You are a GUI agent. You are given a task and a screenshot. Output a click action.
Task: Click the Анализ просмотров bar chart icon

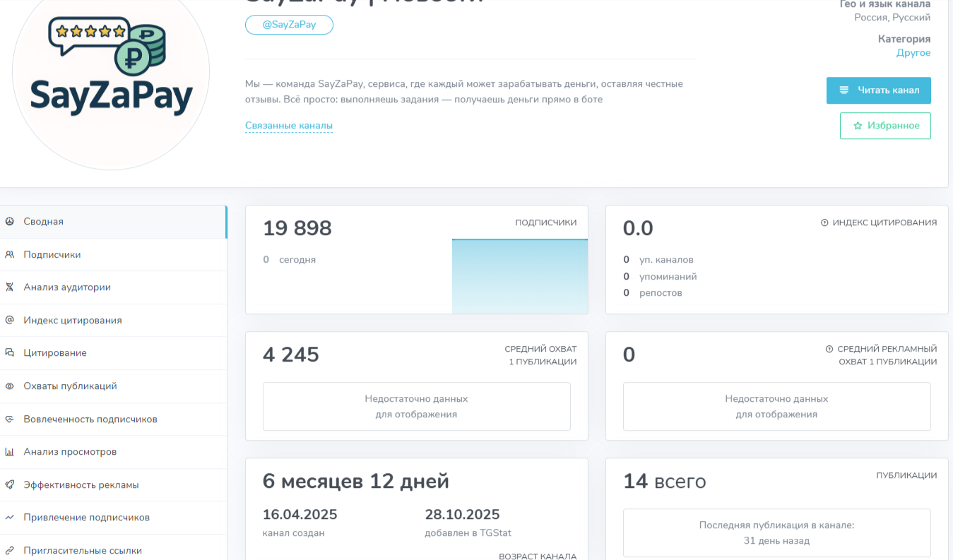(x=10, y=452)
